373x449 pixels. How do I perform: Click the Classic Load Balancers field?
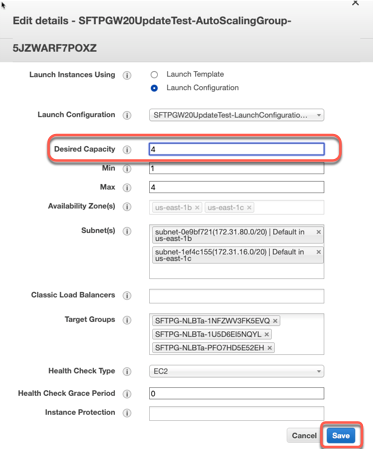tap(237, 296)
